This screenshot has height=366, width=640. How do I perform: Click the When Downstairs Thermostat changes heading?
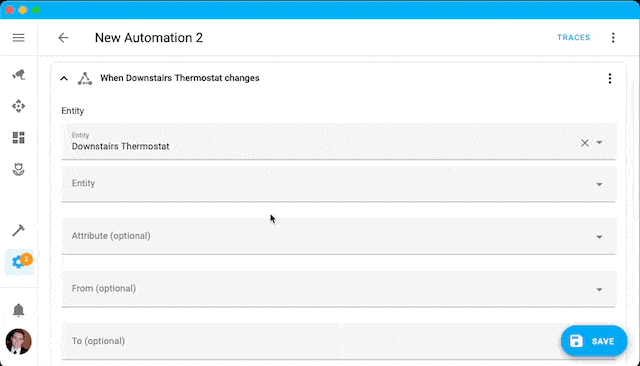point(180,78)
